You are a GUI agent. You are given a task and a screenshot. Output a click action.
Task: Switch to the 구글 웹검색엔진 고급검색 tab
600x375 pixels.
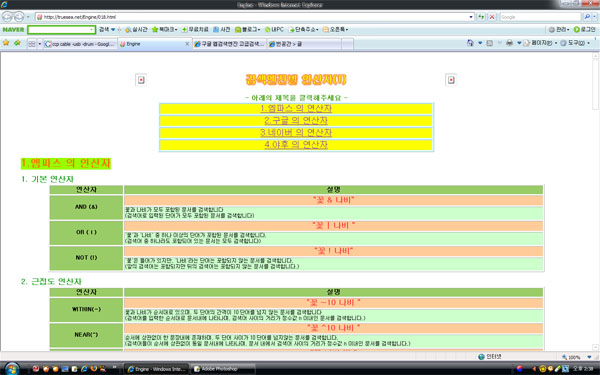pyautogui.click(x=229, y=44)
